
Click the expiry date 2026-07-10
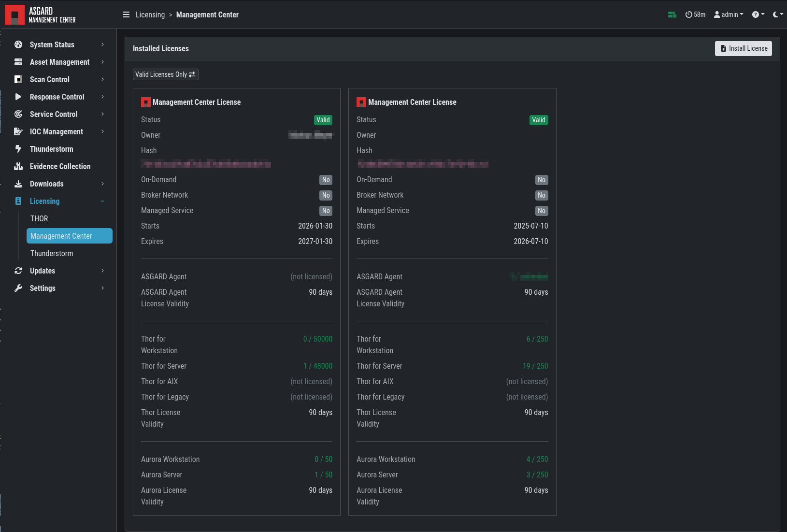pos(531,241)
